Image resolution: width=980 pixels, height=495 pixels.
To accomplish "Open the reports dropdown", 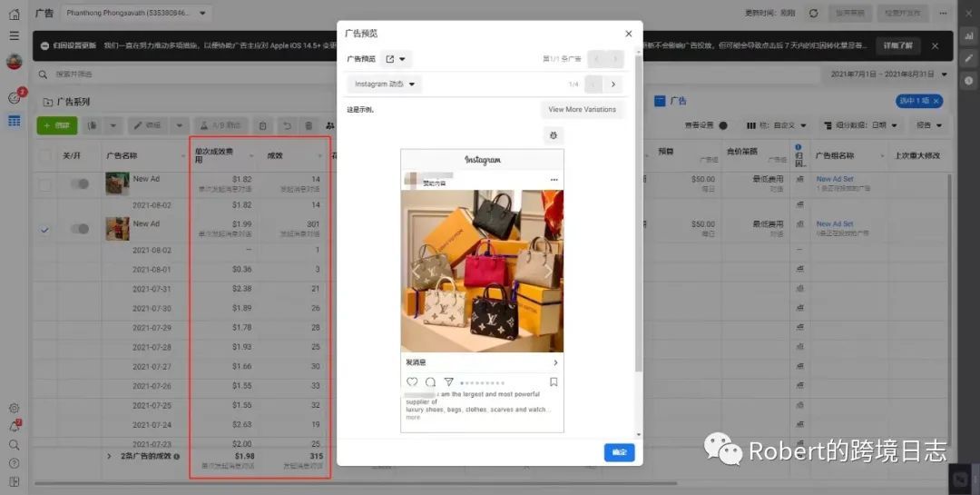I will pyautogui.click(x=928, y=125).
